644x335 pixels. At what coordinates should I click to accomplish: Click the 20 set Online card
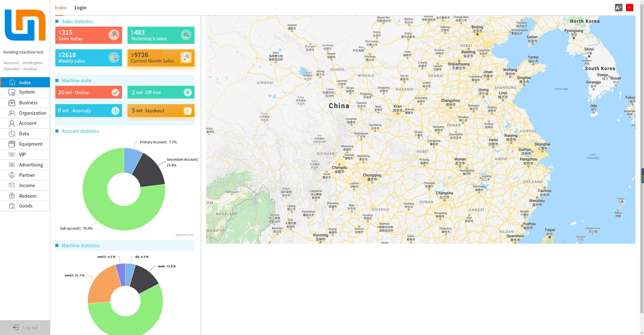pos(89,92)
